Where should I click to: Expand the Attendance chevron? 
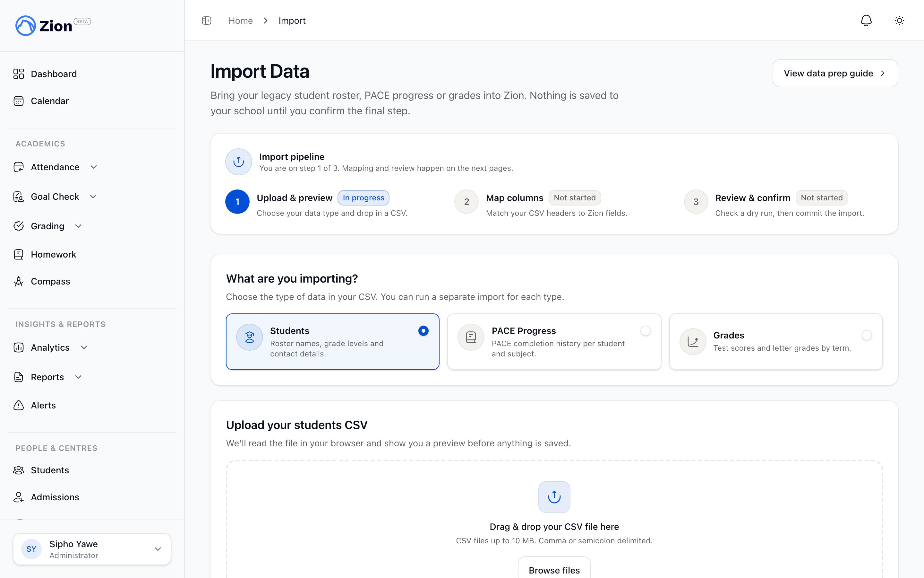pos(94,167)
